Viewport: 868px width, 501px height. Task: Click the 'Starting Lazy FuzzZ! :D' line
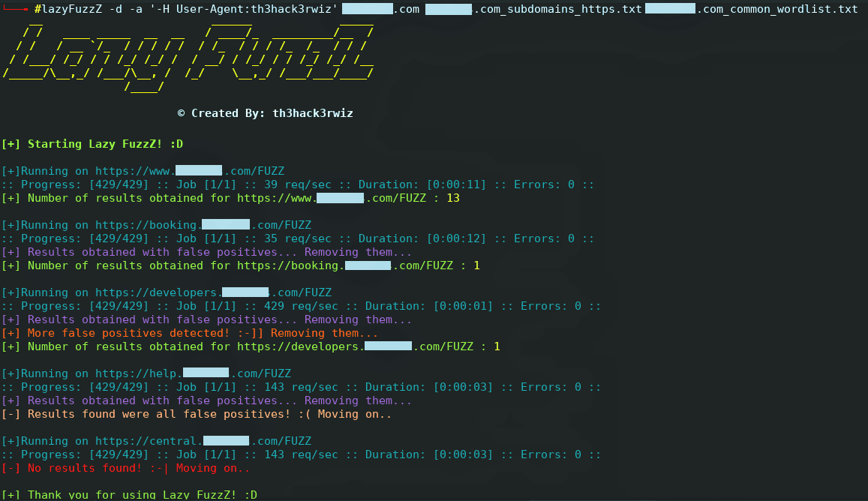92,144
